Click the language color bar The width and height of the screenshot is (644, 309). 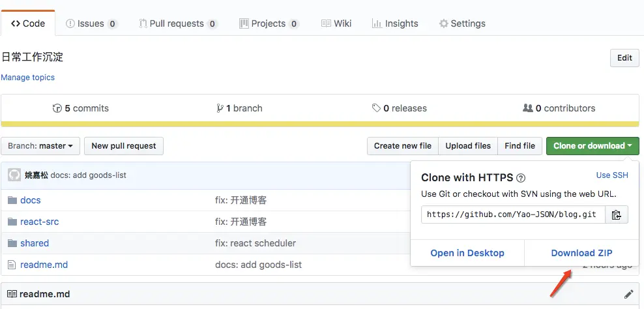(320, 123)
